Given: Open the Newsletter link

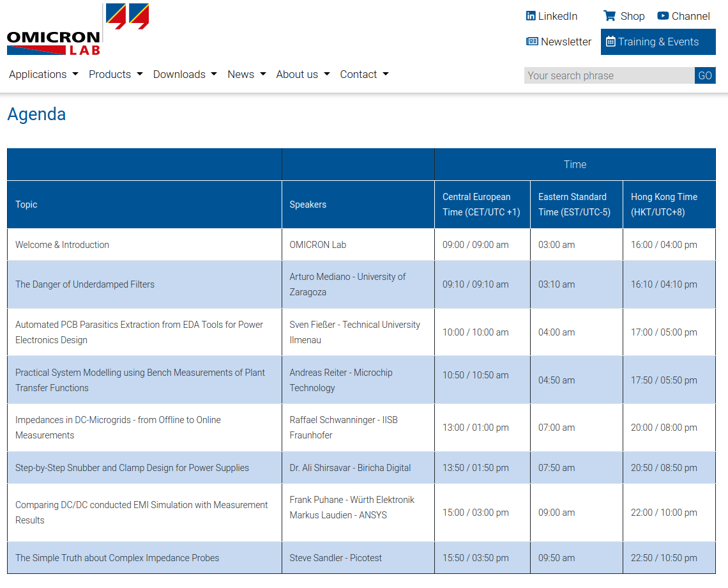Looking at the screenshot, I should click(559, 42).
